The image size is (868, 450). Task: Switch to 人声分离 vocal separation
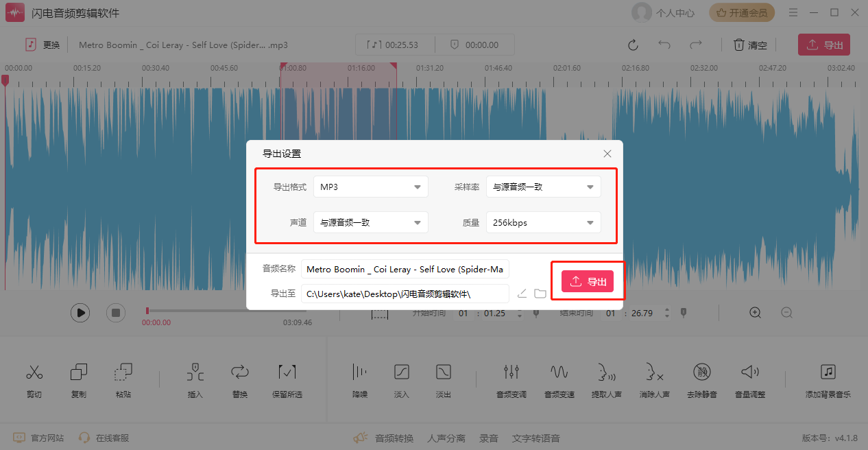coord(446,438)
